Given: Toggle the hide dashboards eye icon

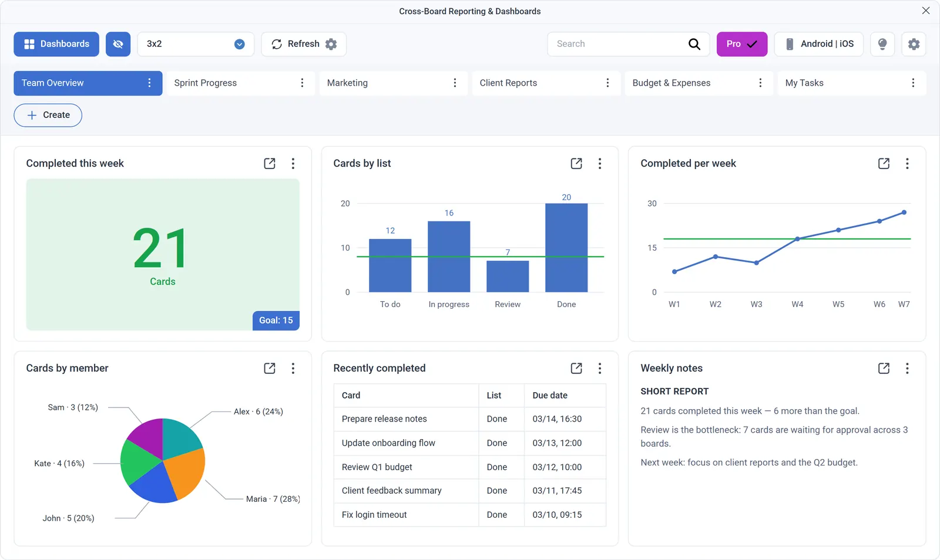Looking at the screenshot, I should 118,44.
